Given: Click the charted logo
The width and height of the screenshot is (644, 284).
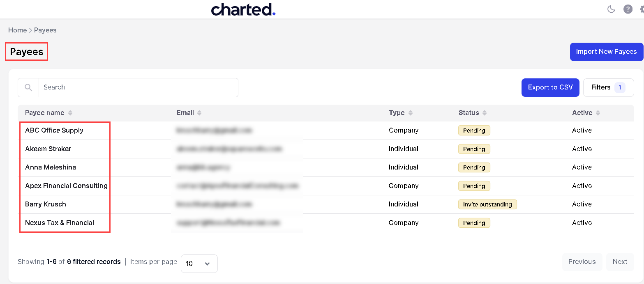Looking at the screenshot, I should pos(243,9).
